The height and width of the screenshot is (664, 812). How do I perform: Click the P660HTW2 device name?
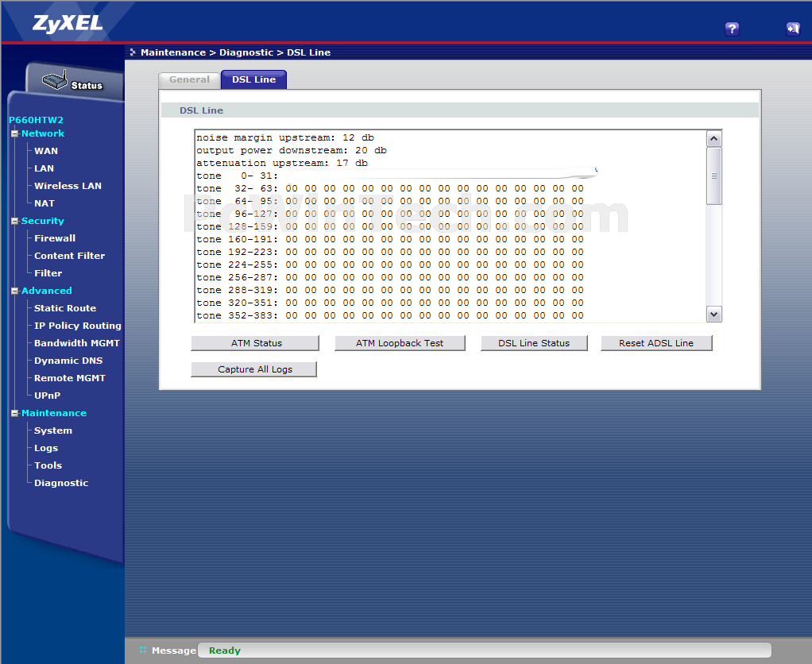pos(36,120)
